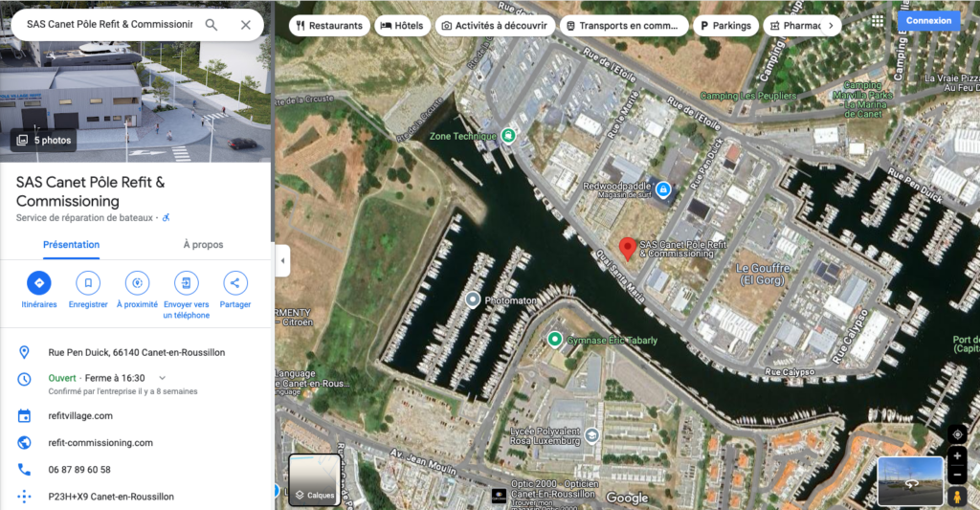Click the my location target icon
The height and width of the screenshot is (510, 980).
click(x=957, y=433)
